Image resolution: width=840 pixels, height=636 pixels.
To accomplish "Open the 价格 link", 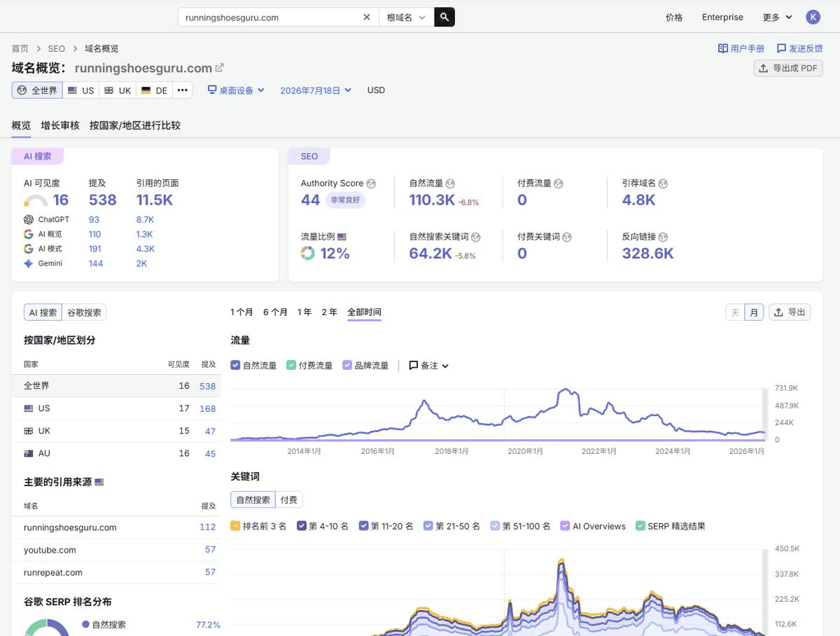I will point(674,18).
